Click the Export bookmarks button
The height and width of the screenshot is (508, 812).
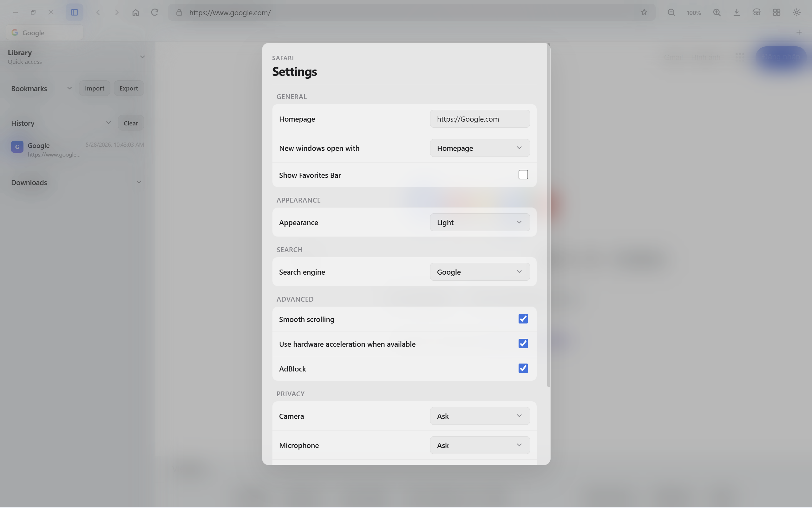(129, 88)
